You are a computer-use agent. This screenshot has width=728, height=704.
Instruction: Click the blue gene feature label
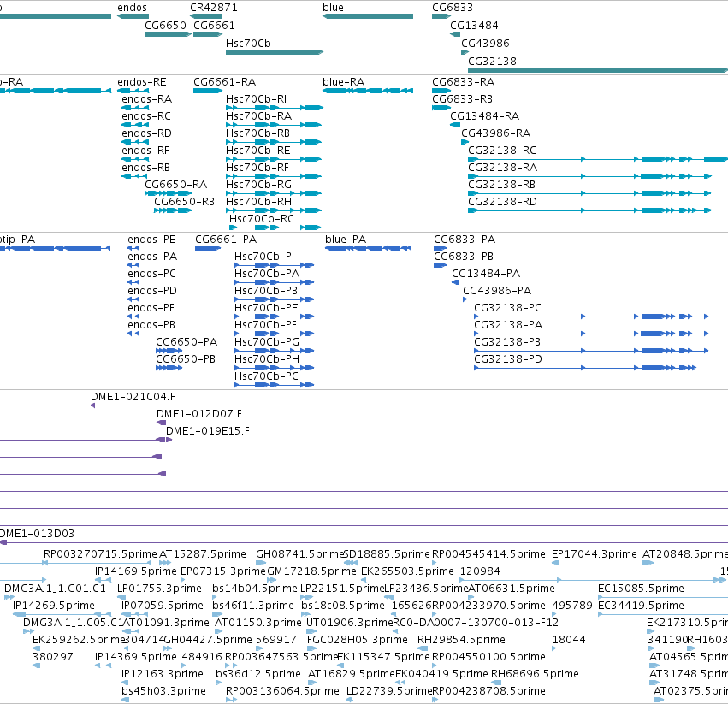pyautogui.click(x=333, y=8)
